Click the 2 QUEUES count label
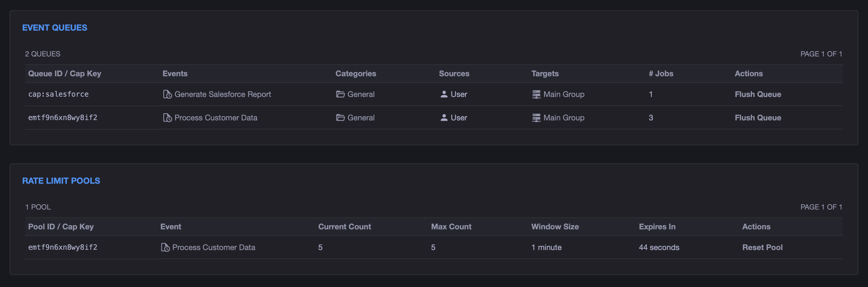This screenshot has height=287, width=868. 43,54
